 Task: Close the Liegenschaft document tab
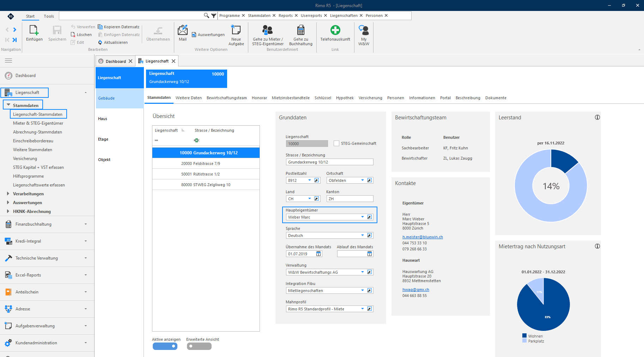(174, 61)
